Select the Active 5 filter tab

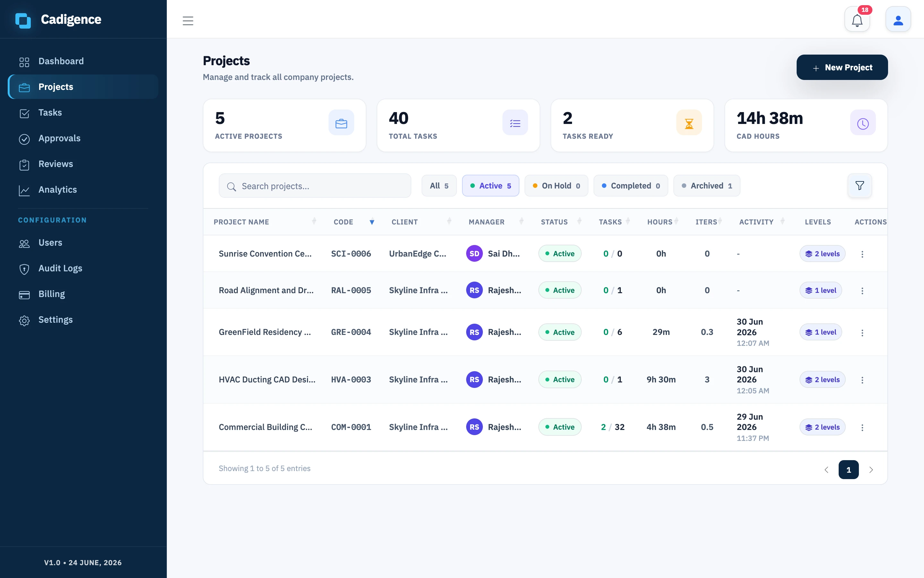(491, 186)
